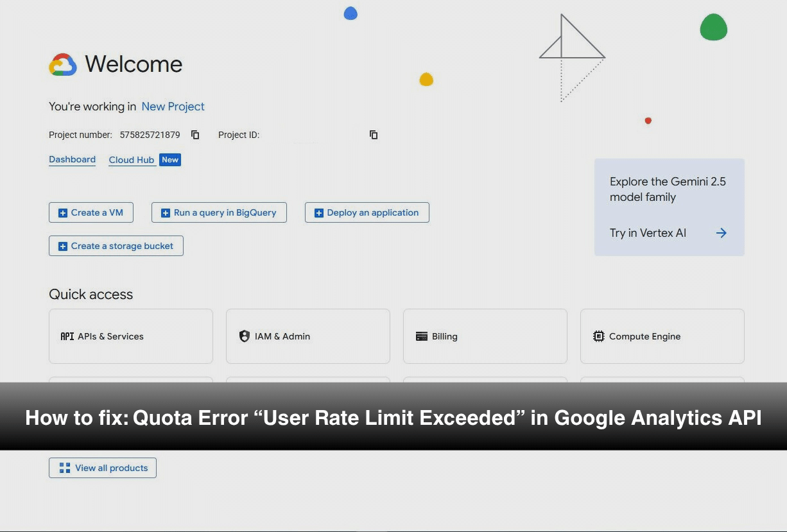Open the View all products button
The image size is (787, 532).
tap(103, 468)
